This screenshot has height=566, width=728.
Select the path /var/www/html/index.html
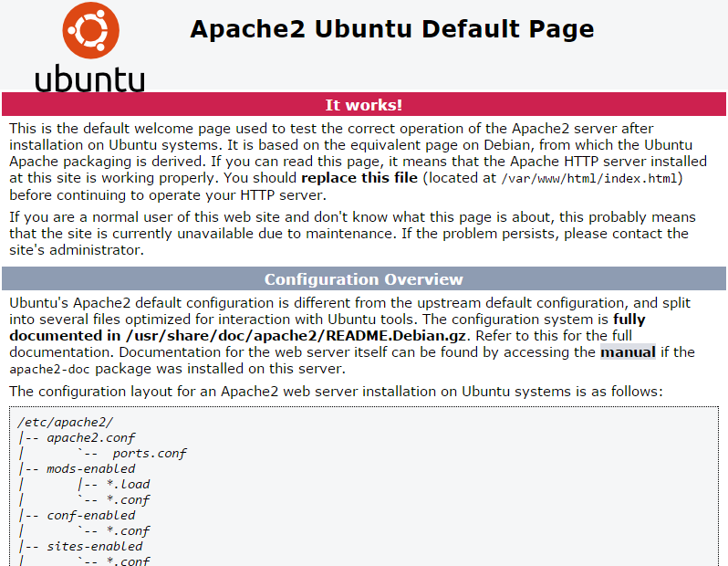click(589, 178)
